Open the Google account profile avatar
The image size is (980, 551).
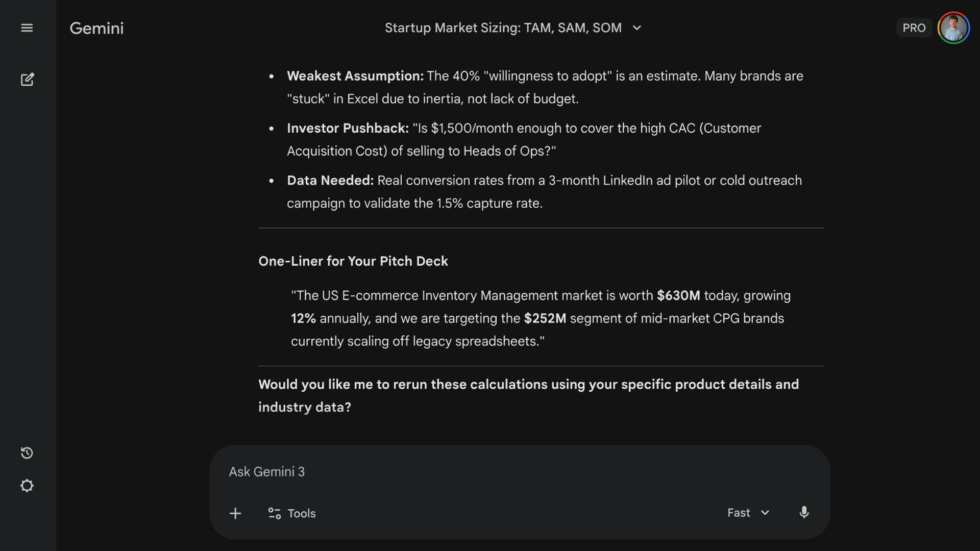pyautogui.click(x=953, y=28)
